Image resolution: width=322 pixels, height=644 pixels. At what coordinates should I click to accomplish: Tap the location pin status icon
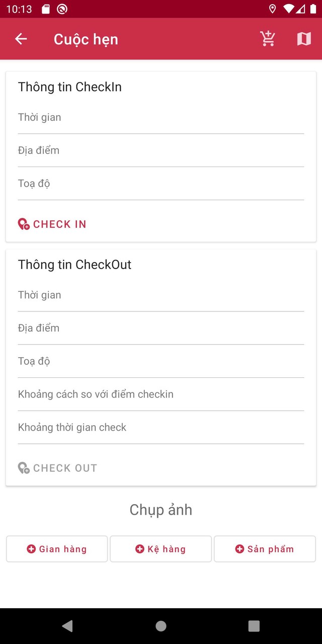[273, 9]
